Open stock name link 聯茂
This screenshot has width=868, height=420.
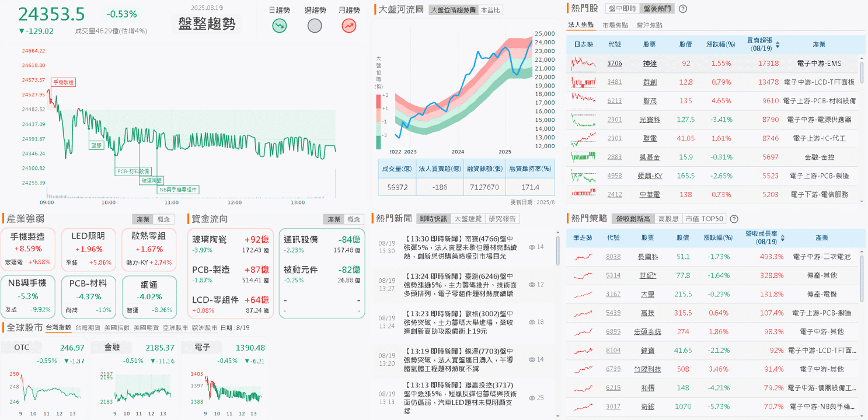click(650, 100)
